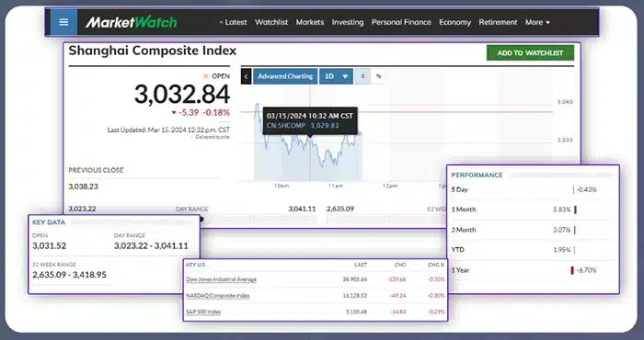Click the 1 Month 5.83% value
This screenshot has width=644, height=340.
click(562, 210)
